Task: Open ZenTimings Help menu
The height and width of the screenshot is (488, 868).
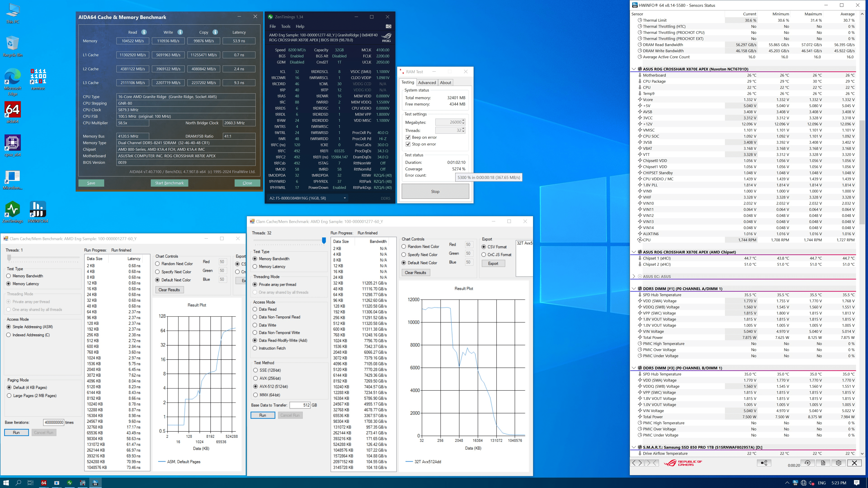Action: tap(300, 26)
